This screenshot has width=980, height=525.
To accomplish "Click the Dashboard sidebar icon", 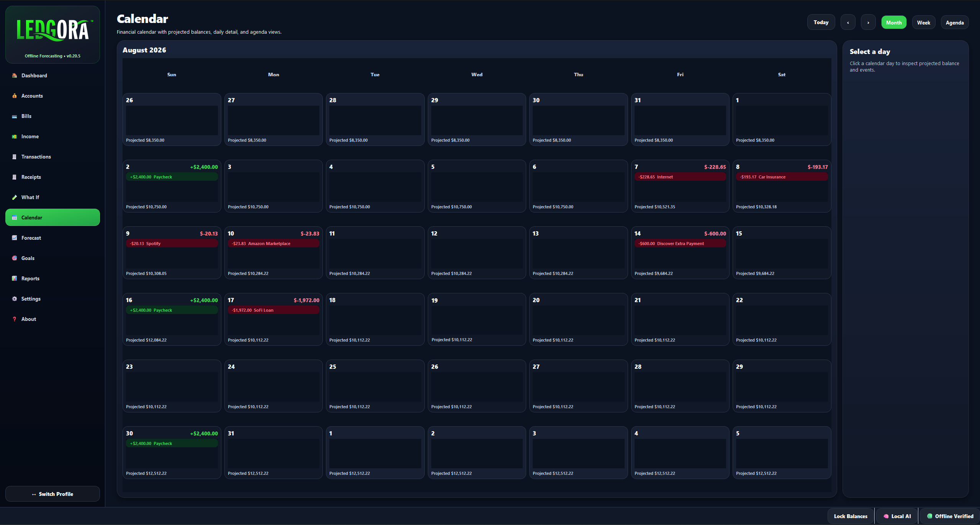I will pos(15,75).
